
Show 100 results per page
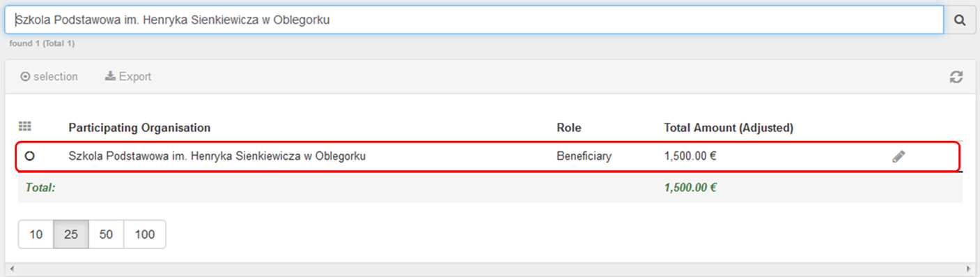(x=144, y=234)
